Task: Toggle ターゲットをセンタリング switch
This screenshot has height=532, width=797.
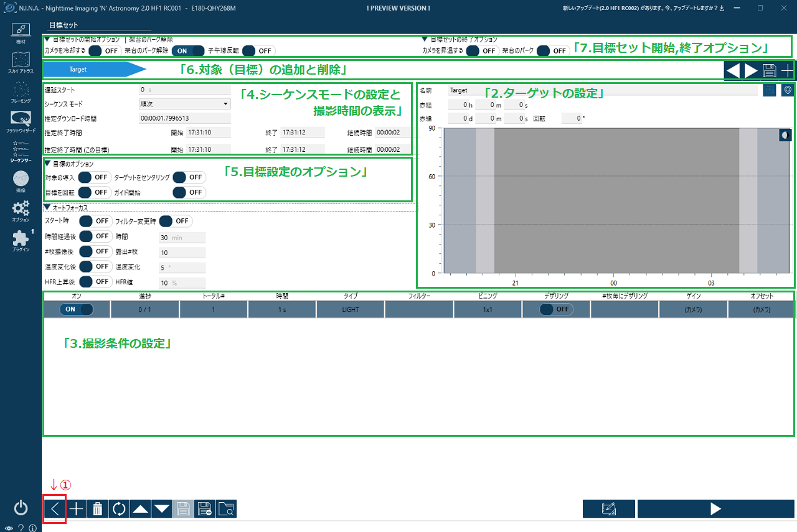Action: 189,177
